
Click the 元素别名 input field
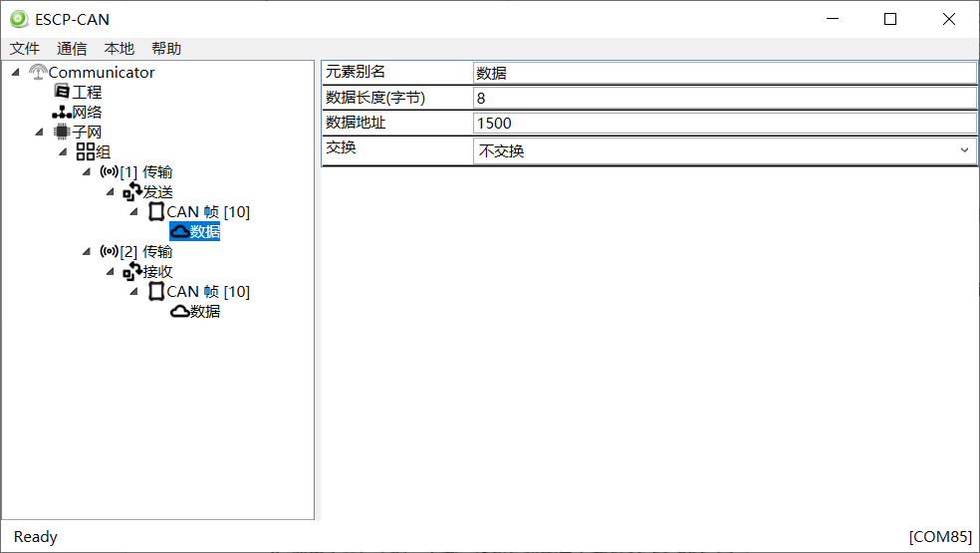coord(724,73)
